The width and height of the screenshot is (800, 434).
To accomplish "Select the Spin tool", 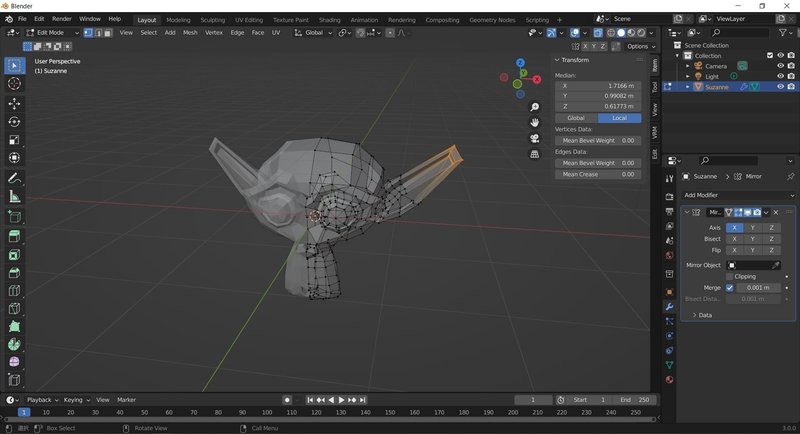I will [14, 344].
